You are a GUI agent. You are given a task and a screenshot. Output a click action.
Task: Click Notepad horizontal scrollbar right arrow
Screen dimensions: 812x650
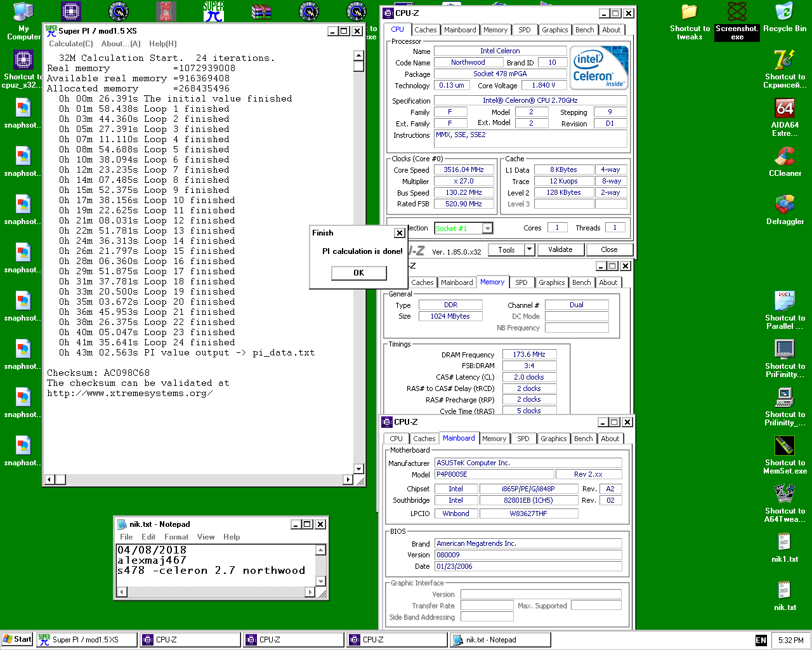point(310,592)
